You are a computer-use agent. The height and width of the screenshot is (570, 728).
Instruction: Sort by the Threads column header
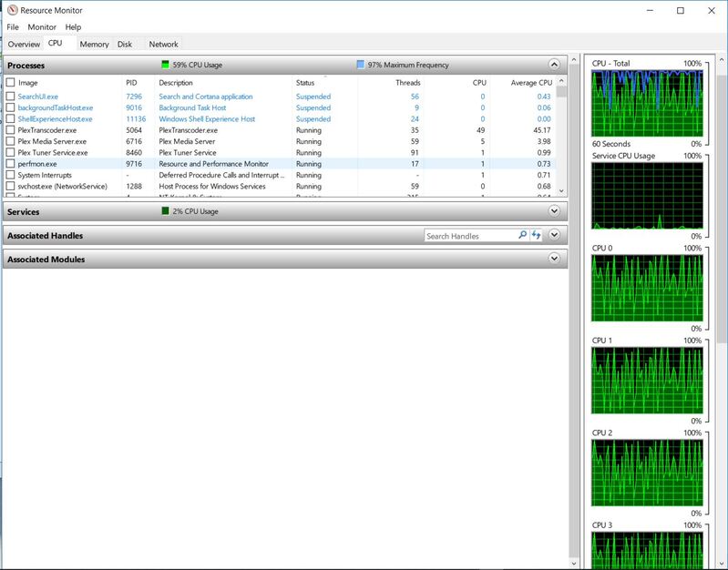407,83
